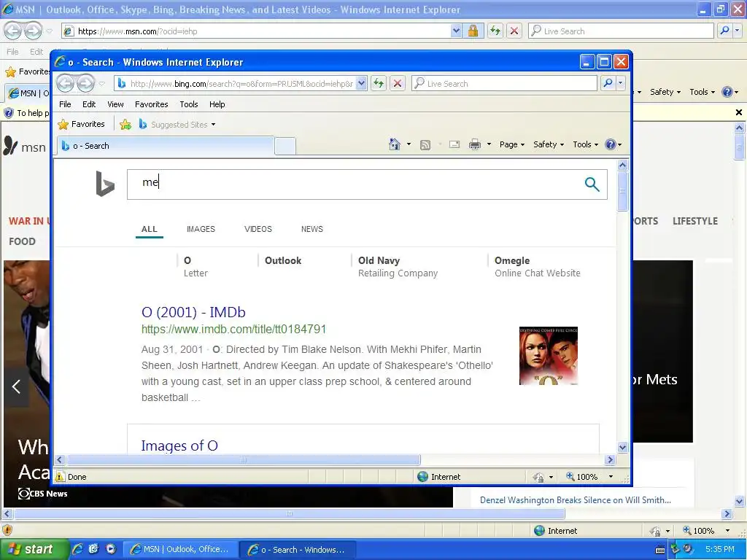Image resolution: width=747 pixels, height=560 pixels.
Task: Click the Help question mark icon
Action: [x=611, y=144]
